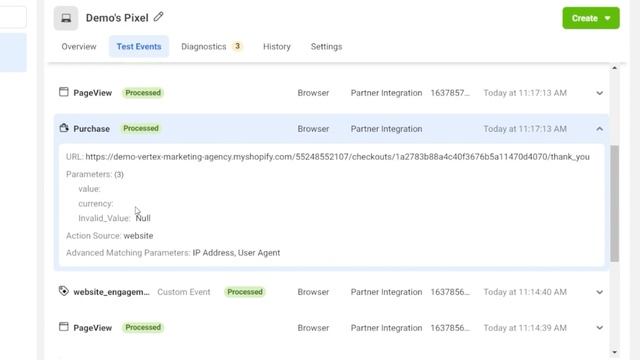Click the Custom Event label
The width and height of the screenshot is (640, 360).
[x=184, y=292]
